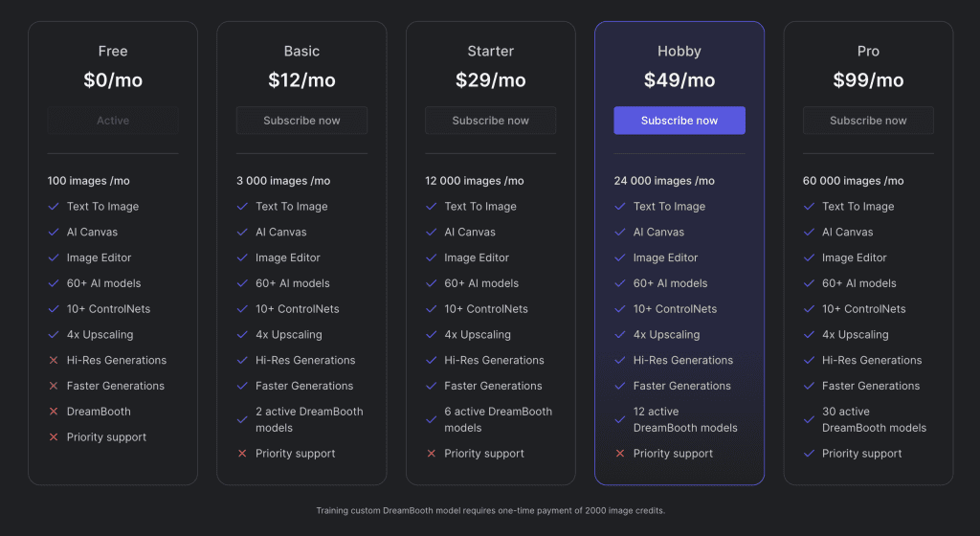Screen dimensions: 980x536
Task: Subscribe to the Basic $12/mo plan
Action: tap(301, 121)
